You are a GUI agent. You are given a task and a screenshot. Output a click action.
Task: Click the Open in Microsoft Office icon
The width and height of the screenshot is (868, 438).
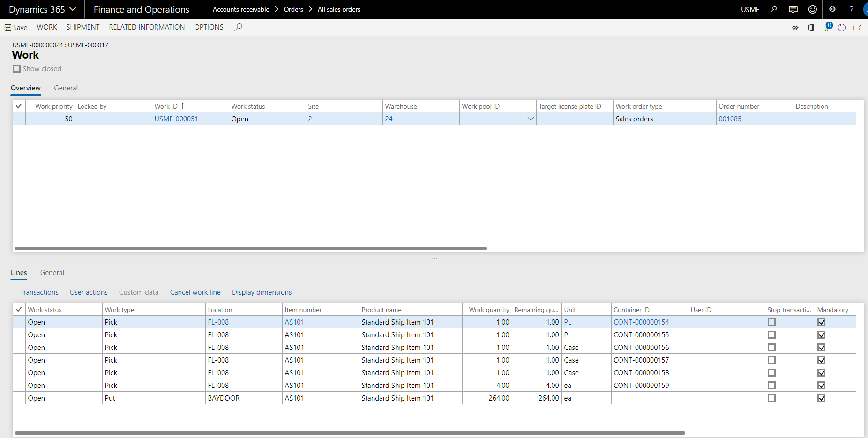[x=811, y=28]
